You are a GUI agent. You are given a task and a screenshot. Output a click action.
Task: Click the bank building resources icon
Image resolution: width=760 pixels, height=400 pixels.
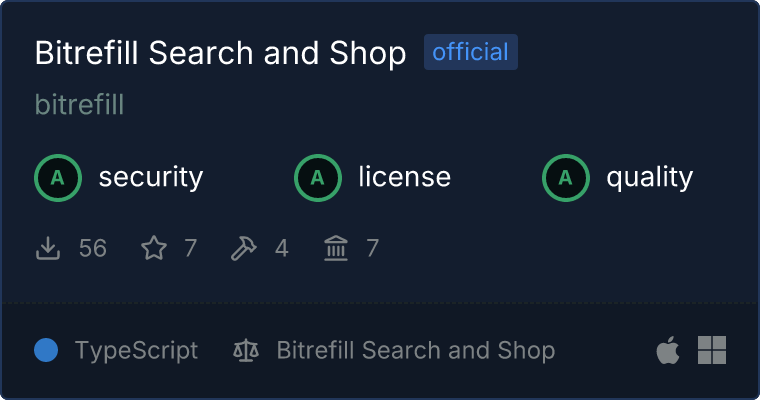336,248
